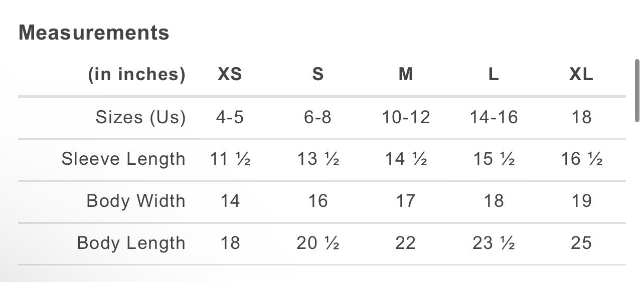
Task: Click the 11 ½ sleeve length value
Action: click(230, 159)
